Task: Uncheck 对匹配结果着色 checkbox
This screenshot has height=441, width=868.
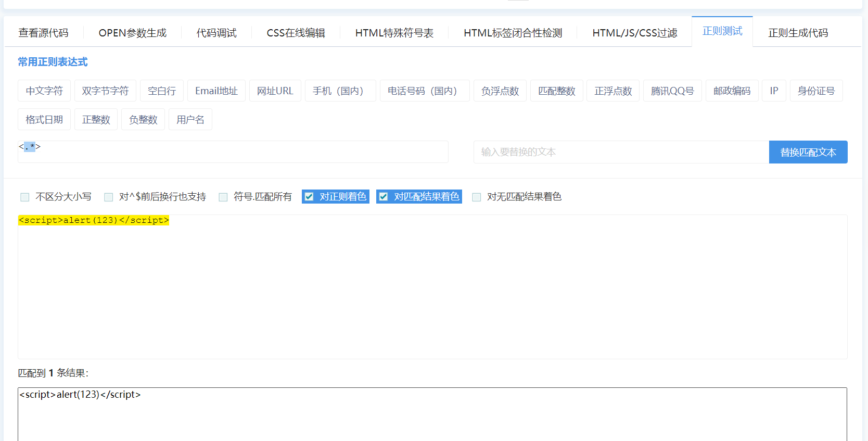Action: pos(384,197)
